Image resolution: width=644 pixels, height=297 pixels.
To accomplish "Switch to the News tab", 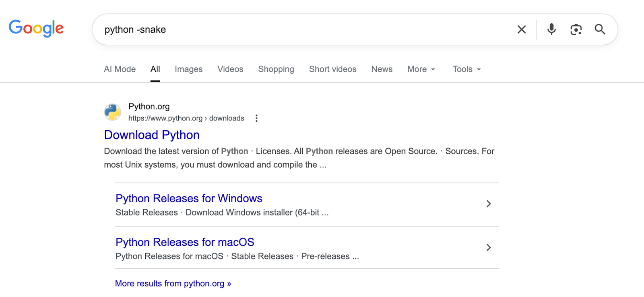I will [382, 69].
